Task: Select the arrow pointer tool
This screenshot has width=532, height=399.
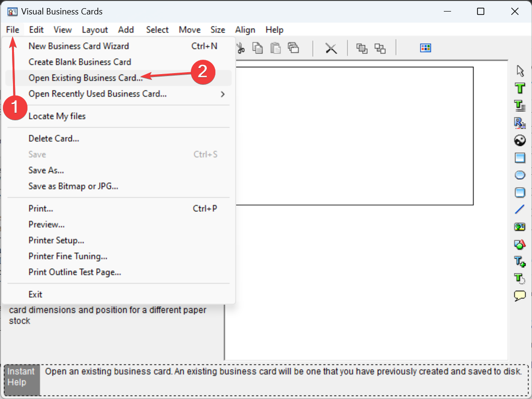Action: pyautogui.click(x=520, y=71)
